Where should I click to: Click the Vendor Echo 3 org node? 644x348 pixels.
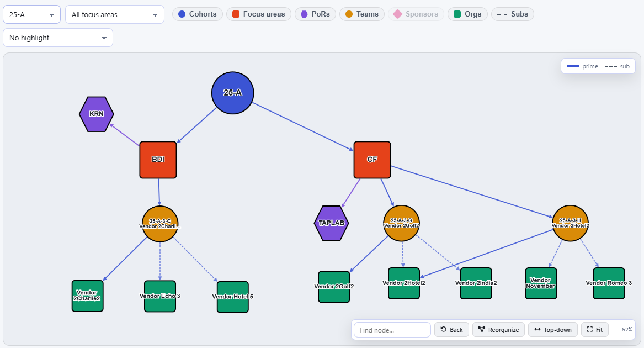point(160,296)
